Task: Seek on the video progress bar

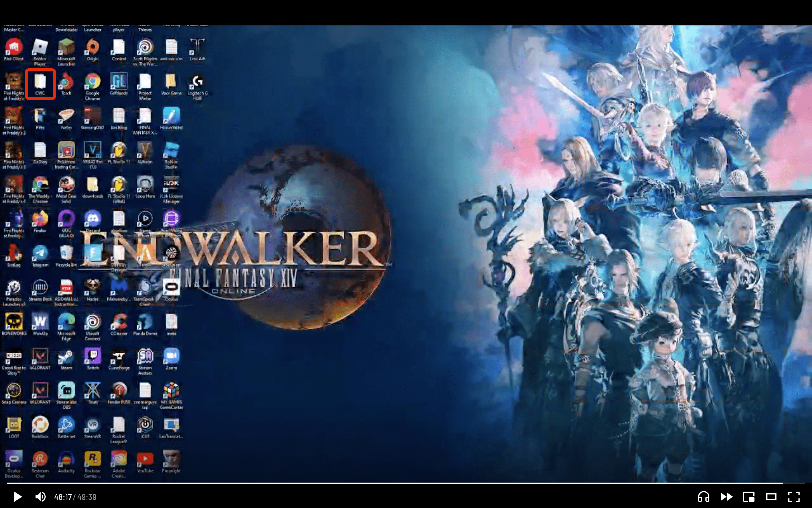Action: 406,483
